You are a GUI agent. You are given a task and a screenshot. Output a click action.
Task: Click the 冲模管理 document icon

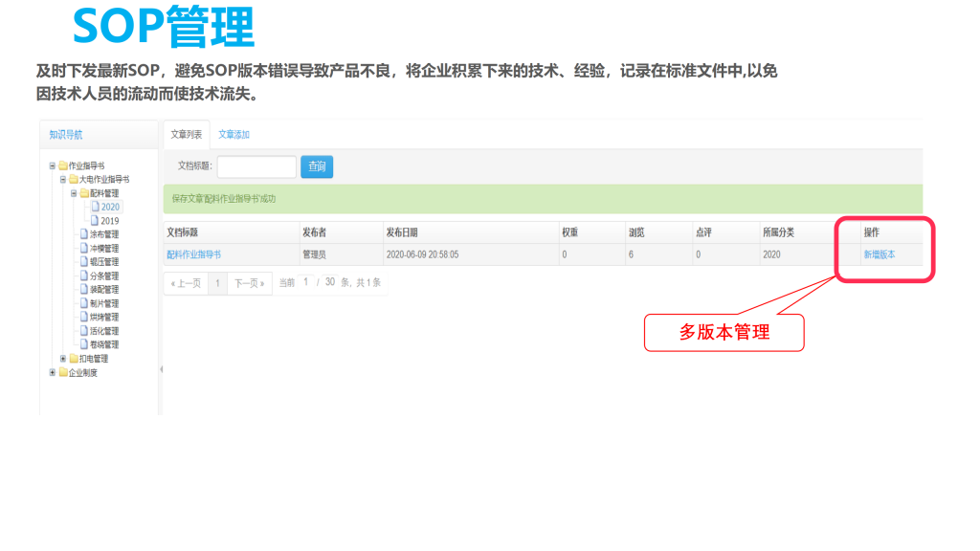point(84,248)
